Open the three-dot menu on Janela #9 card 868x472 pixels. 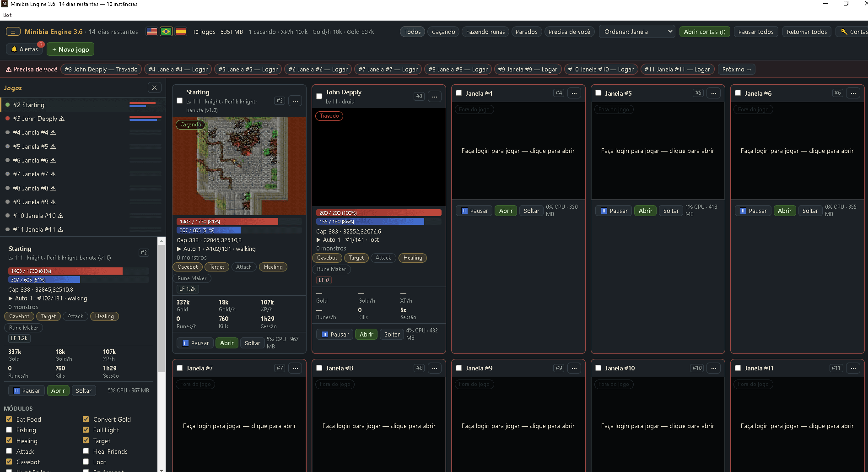click(x=574, y=368)
